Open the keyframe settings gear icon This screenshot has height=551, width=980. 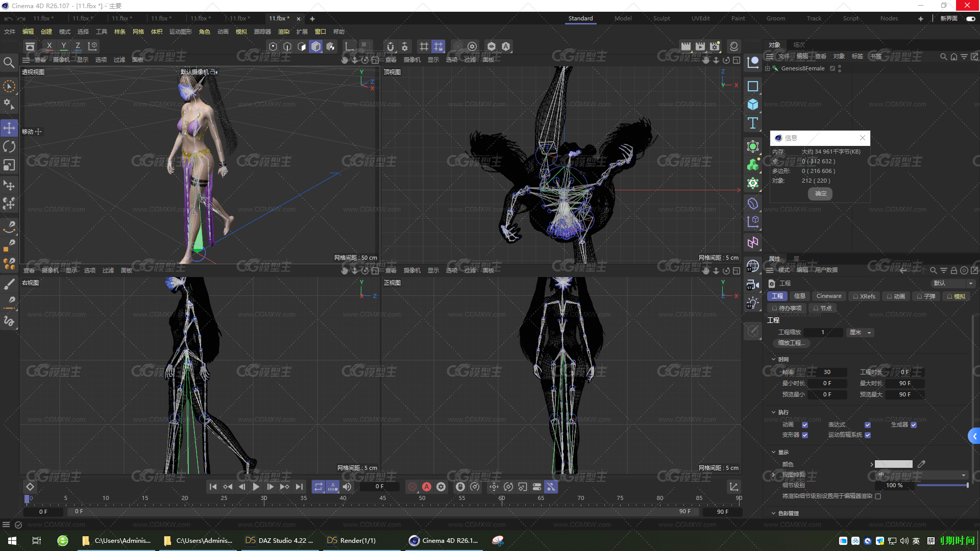click(x=441, y=487)
